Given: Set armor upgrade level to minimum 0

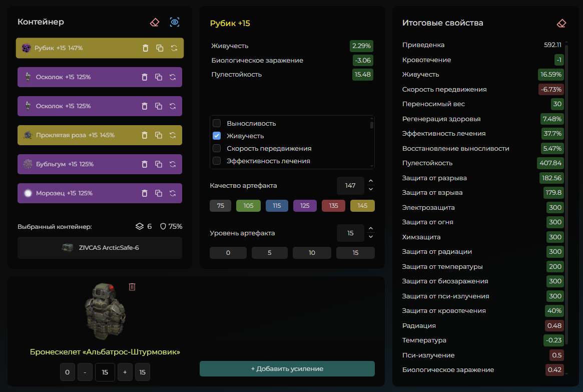Looking at the screenshot, I should tap(67, 372).
